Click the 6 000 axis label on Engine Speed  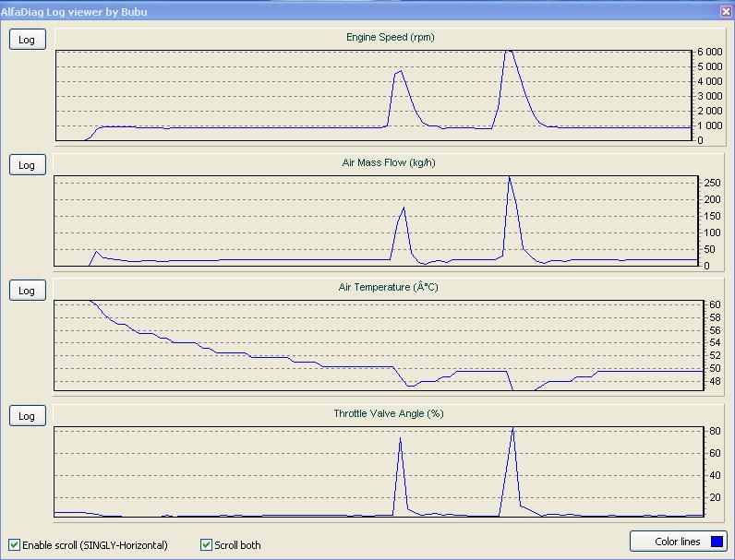pos(710,52)
